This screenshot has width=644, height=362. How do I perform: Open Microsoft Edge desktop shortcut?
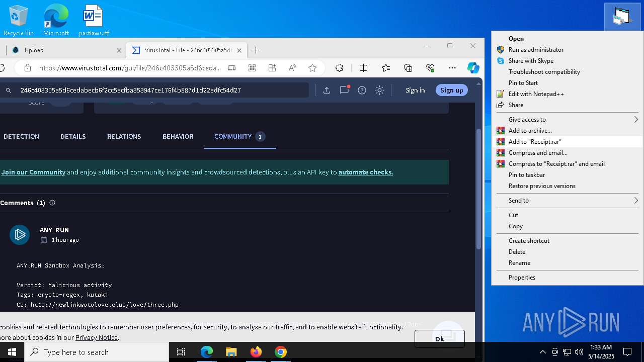pyautogui.click(x=56, y=20)
